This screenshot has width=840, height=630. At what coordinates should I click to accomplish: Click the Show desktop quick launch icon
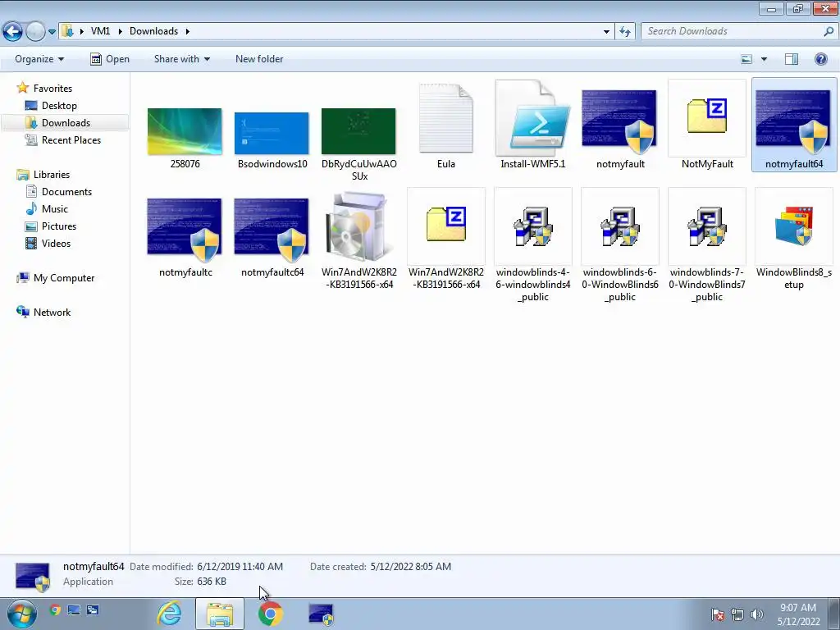73,609
